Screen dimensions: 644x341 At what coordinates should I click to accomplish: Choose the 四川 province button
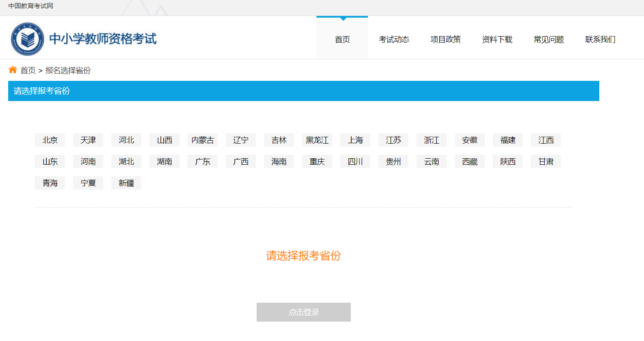[355, 162]
